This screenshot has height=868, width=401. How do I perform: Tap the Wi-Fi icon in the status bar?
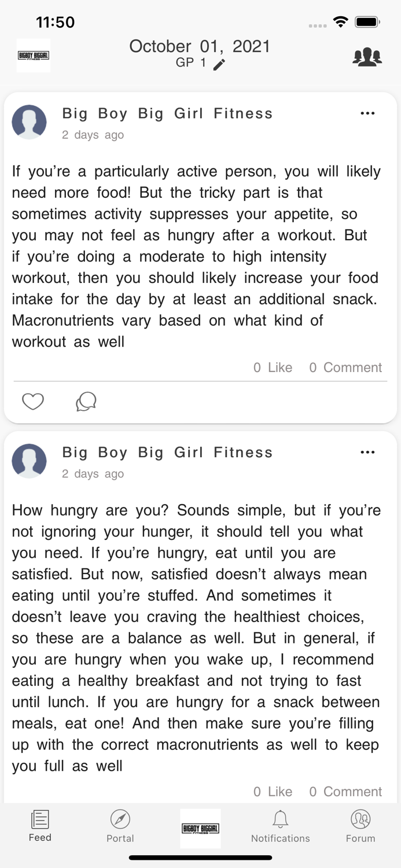[x=340, y=21]
